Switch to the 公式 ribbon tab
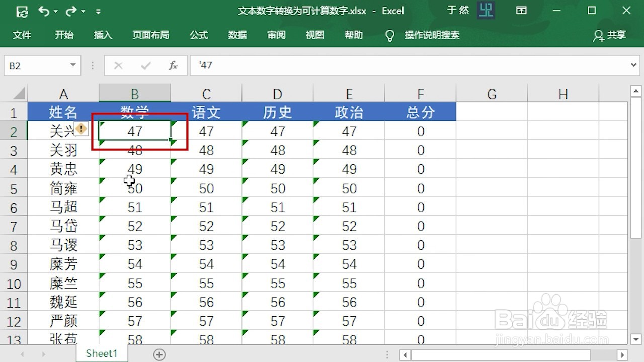Image resolution: width=644 pixels, height=362 pixels. (x=199, y=35)
